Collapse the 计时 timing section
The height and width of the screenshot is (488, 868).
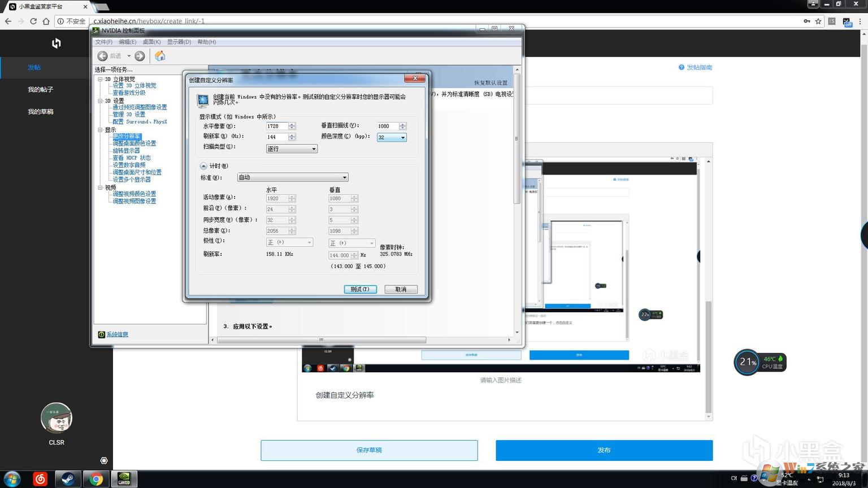click(x=203, y=166)
